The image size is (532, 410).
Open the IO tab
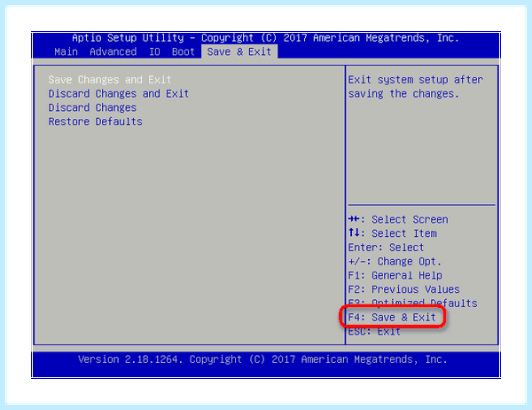pos(154,51)
